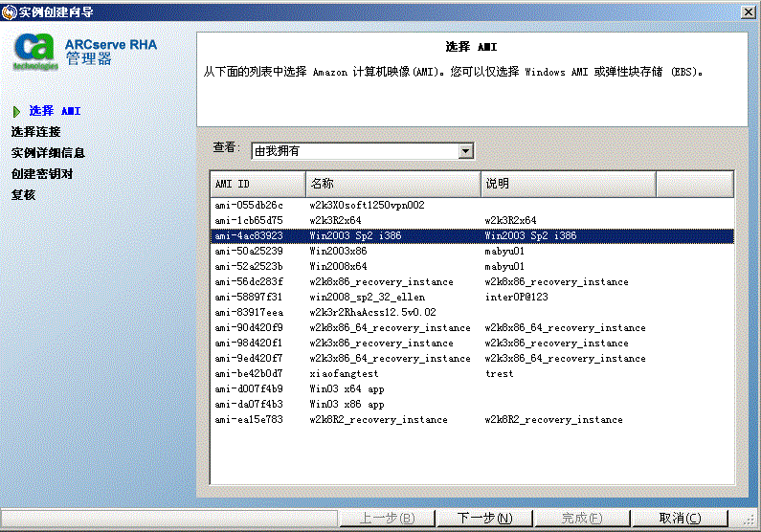Click the 完成(F) button
The image size is (761, 532).
pos(582,518)
